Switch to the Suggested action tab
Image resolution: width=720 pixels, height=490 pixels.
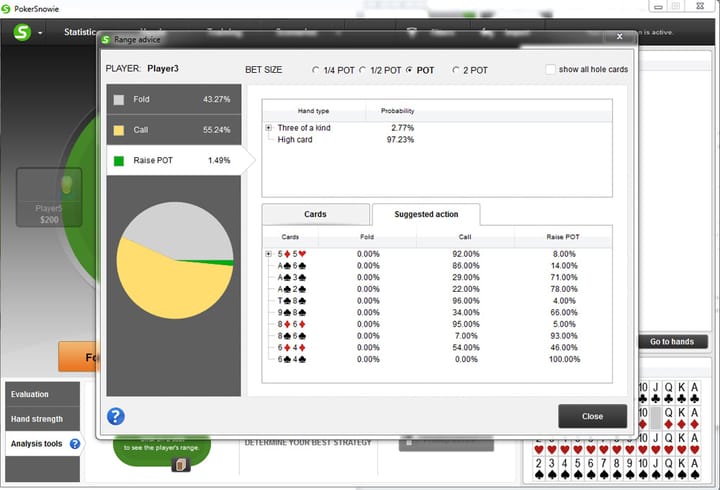coord(426,214)
